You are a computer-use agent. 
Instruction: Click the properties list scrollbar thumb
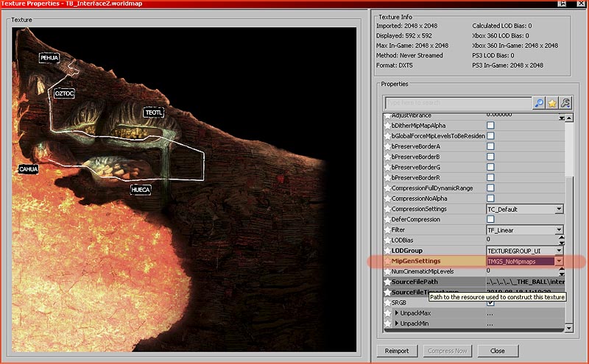[569, 149]
